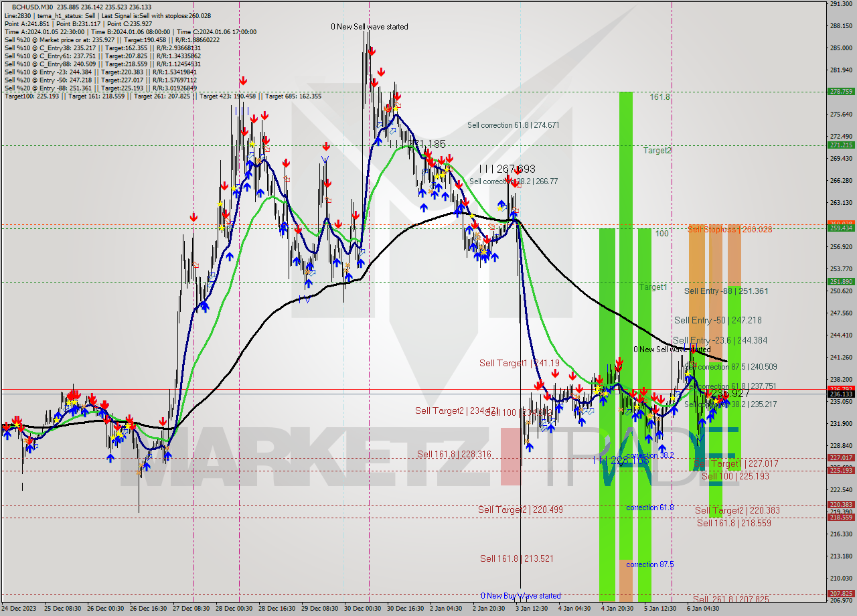Viewport: 857px width, 616px height.
Task: Click the green 271.215 price tag
Action: click(x=841, y=145)
